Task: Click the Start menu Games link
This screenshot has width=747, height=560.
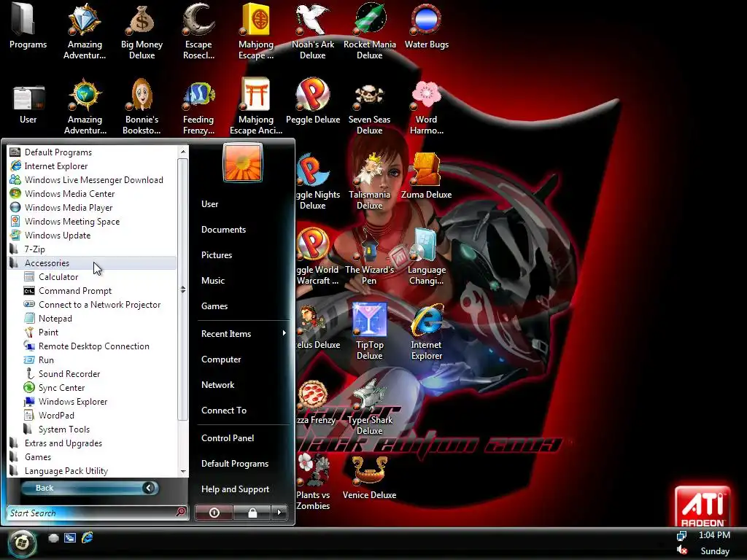Action: (x=214, y=306)
